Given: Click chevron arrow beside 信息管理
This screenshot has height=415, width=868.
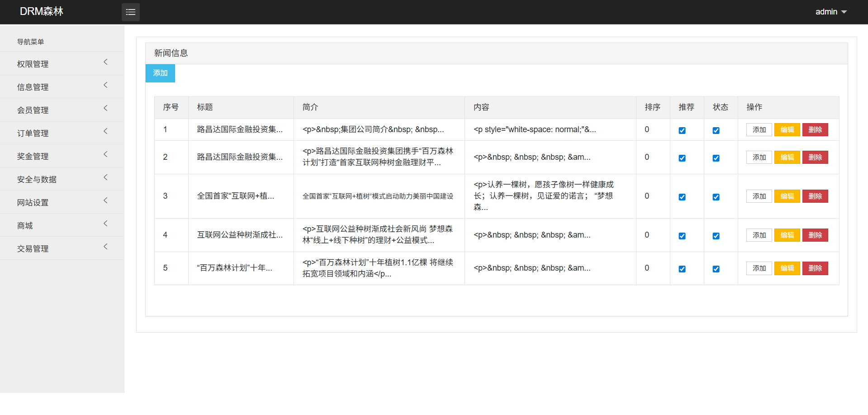Looking at the screenshot, I should tap(105, 85).
